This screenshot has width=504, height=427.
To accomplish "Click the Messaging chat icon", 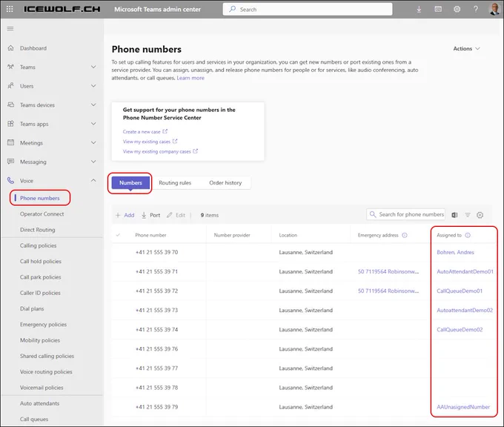I will coord(10,162).
